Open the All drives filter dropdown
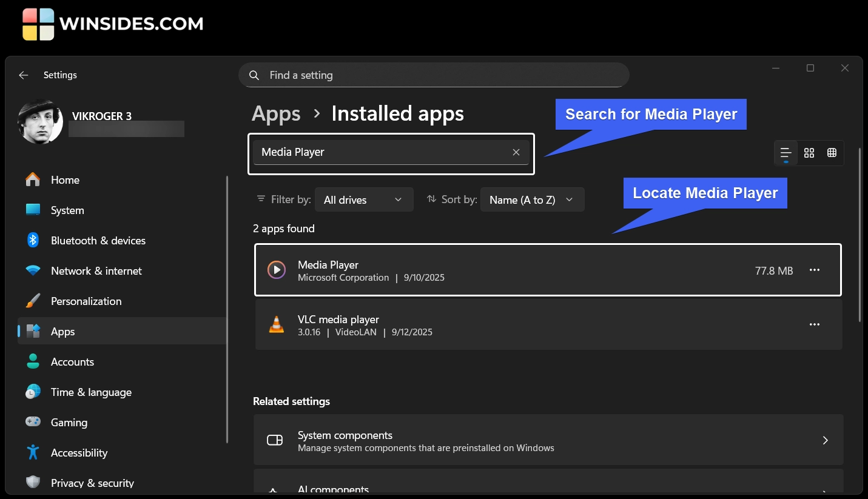This screenshot has width=868, height=499. tap(363, 199)
